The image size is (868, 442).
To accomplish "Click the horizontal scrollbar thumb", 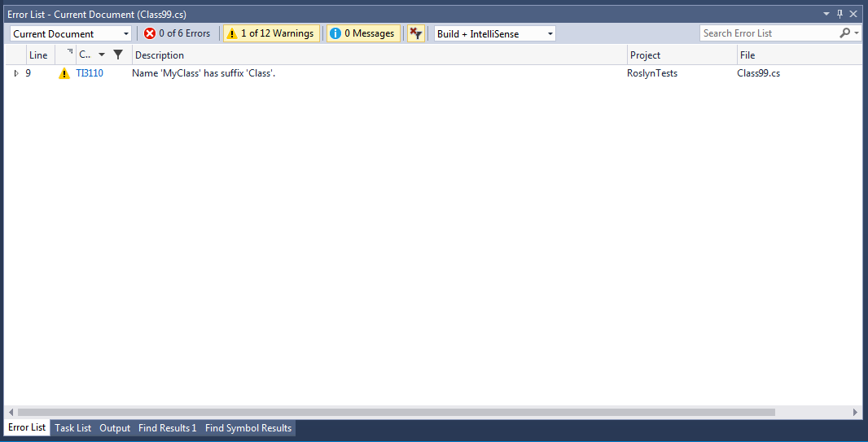I will click(x=397, y=412).
